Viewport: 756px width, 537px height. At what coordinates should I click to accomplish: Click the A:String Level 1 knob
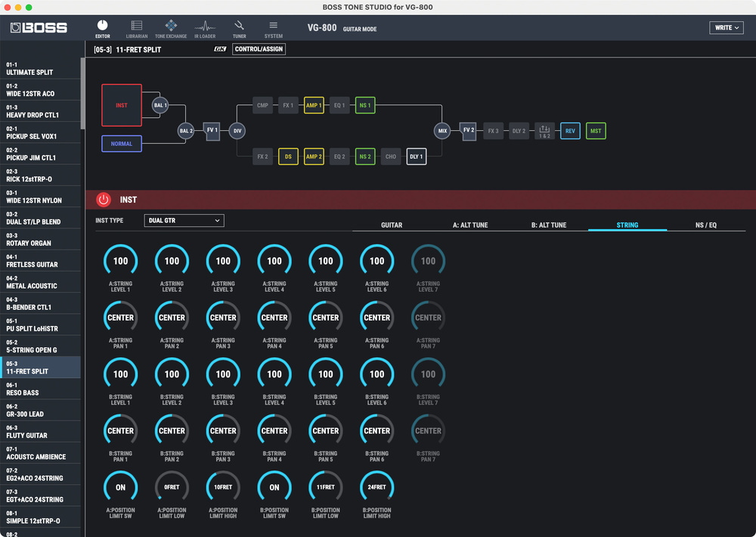coord(120,261)
